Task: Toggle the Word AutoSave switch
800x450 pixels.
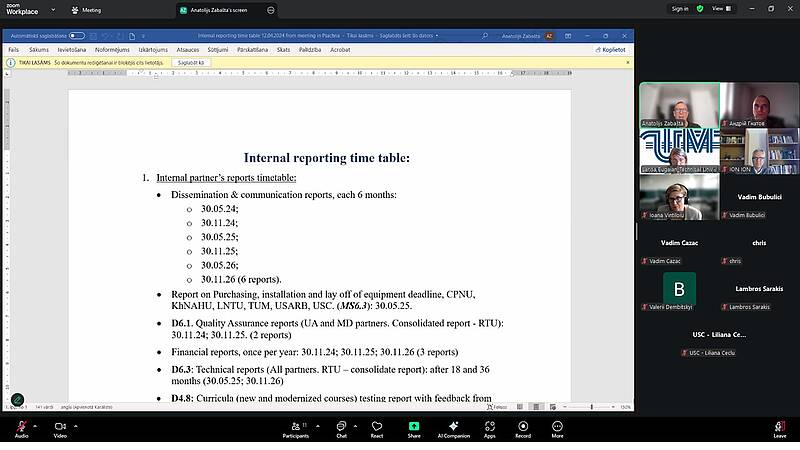Action: (x=77, y=35)
